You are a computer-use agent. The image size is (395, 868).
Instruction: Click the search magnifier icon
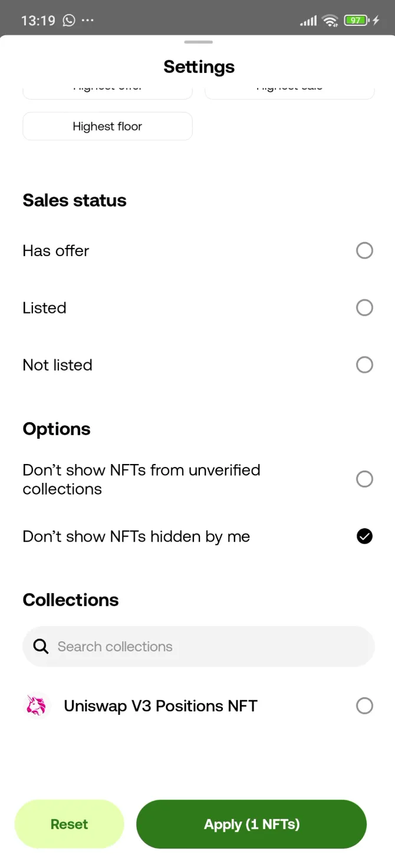pos(41,647)
